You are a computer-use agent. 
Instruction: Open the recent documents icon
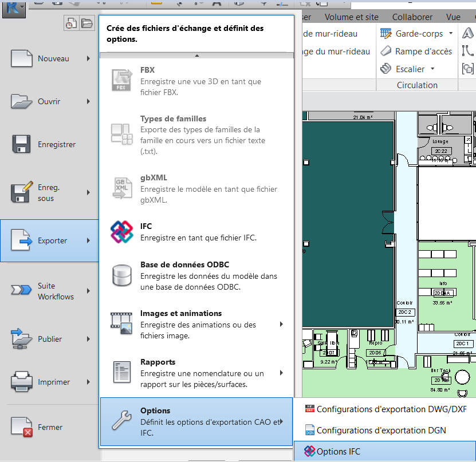click(72, 23)
